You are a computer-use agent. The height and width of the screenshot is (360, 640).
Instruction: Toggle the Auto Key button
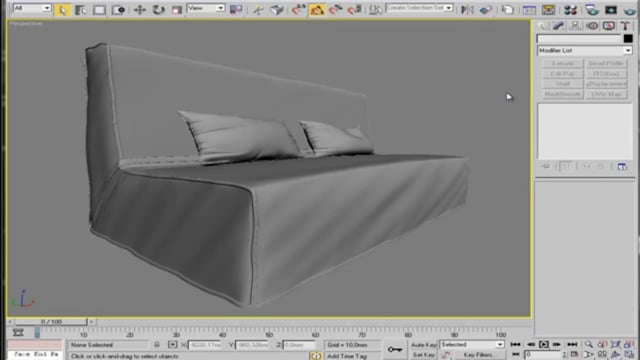[423, 345]
